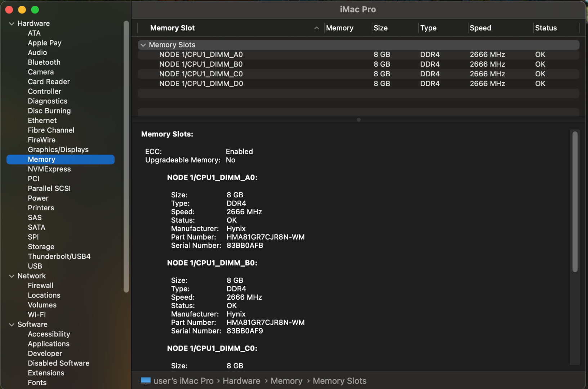This screenshot has height=389, width=588.
Task: Open the Diagnostics section
Action: click(x=48, y=101)
